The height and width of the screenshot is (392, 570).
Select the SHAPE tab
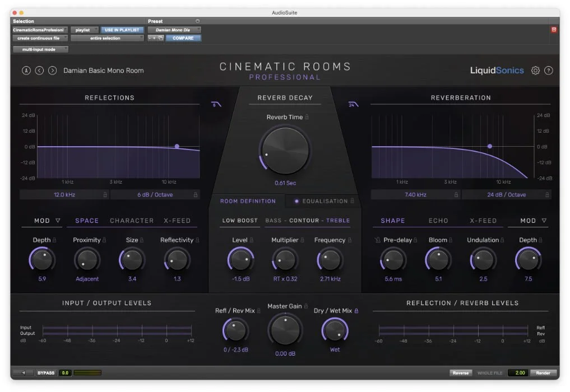pos(392,221)
